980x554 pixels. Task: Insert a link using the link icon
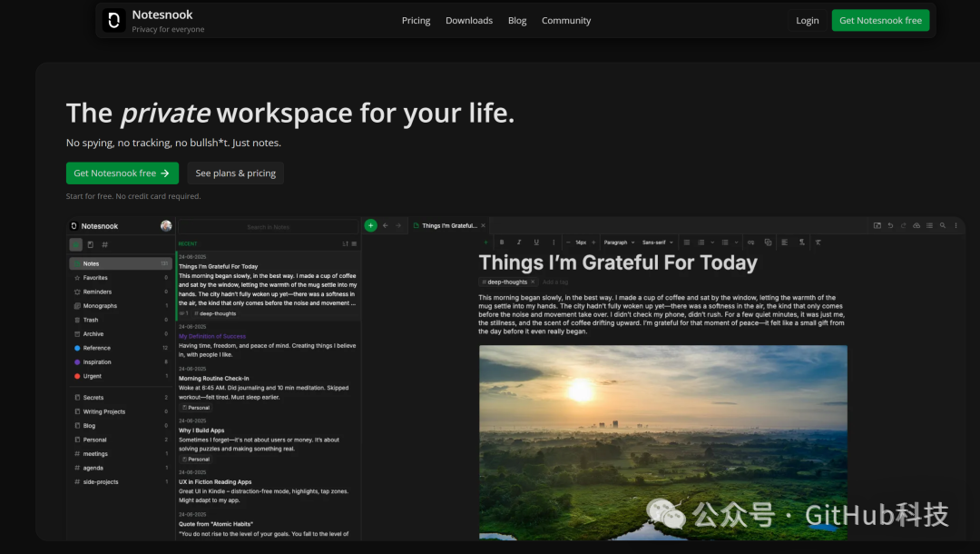pos(750,242)
